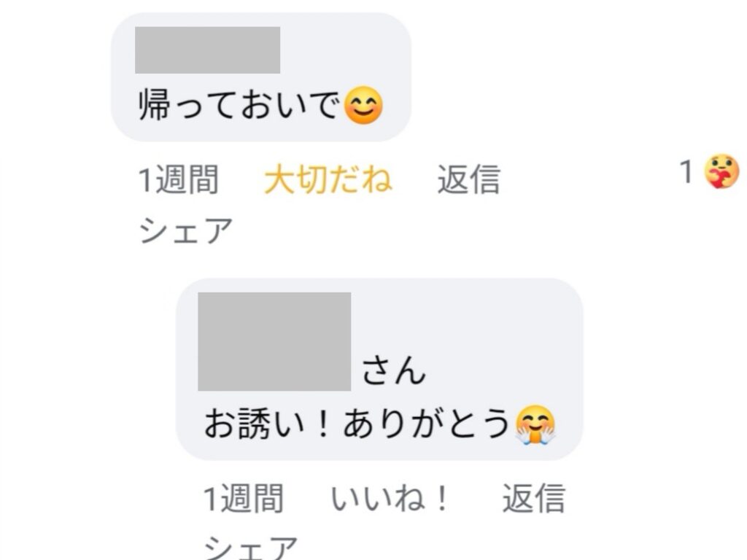747x560 pixels.
Task: Like the reply using いいね！
Action: pos(390,499)
